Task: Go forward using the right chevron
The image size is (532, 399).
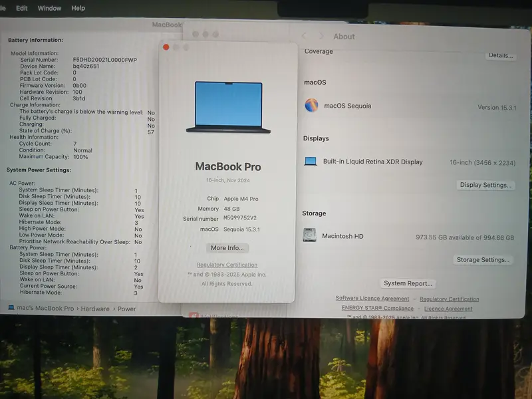Action: pos(322,36)
